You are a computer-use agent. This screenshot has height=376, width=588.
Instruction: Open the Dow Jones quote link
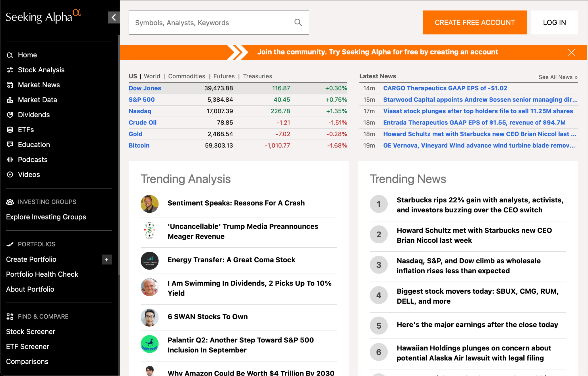tap(145, 88)
